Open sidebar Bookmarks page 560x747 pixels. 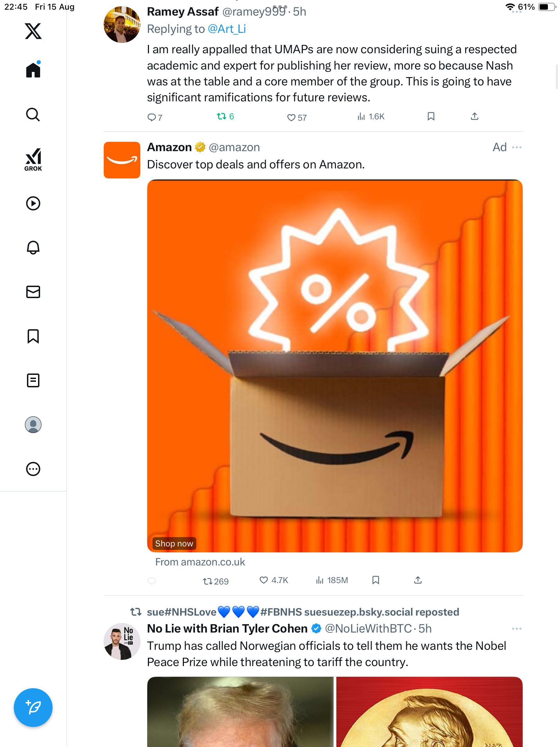tap(33, 336)
